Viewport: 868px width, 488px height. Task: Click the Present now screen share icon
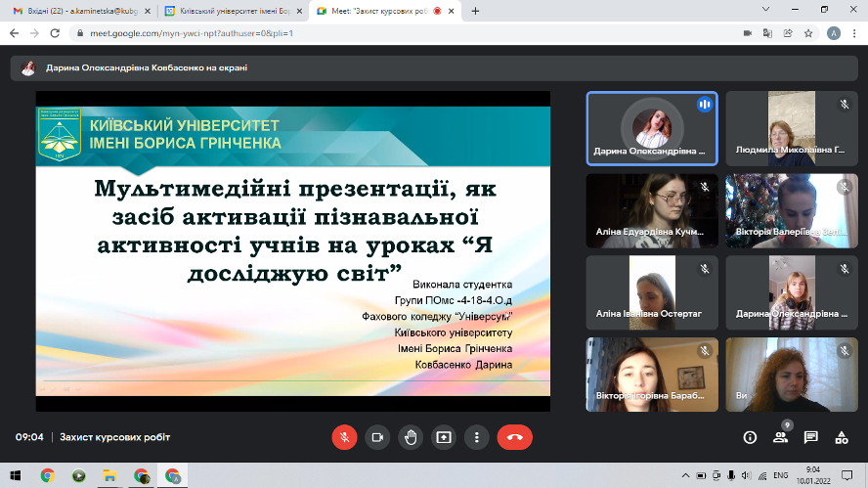(444, 437)
